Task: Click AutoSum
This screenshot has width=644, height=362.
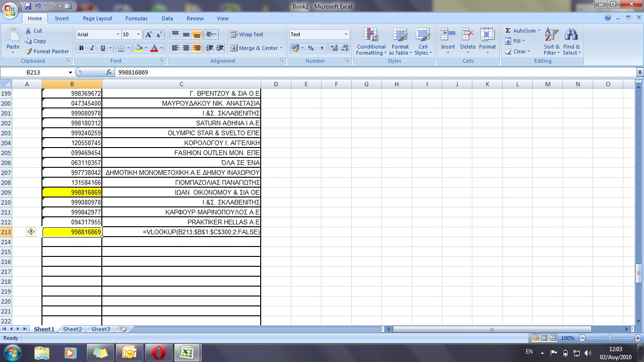Action: pos(520,31)
